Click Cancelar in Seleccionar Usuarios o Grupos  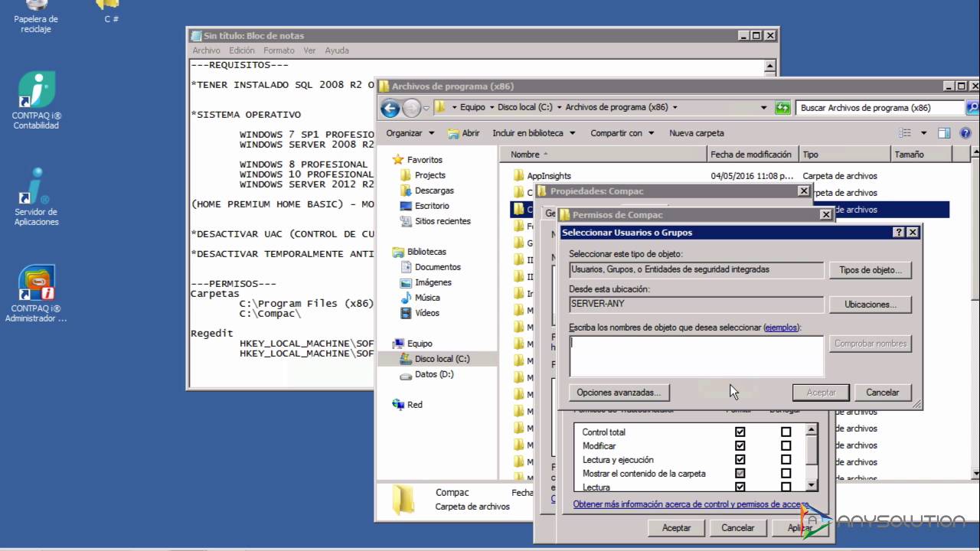click(x=882, y=393)
